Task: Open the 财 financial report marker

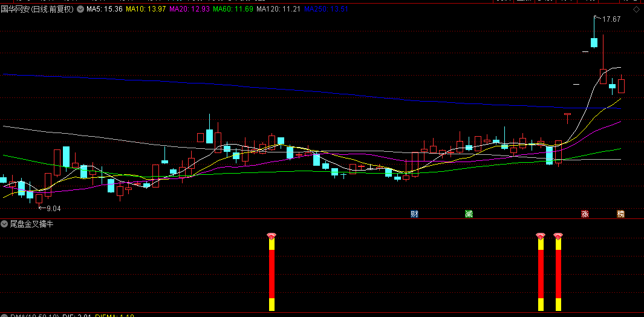Action: point(414,214)
